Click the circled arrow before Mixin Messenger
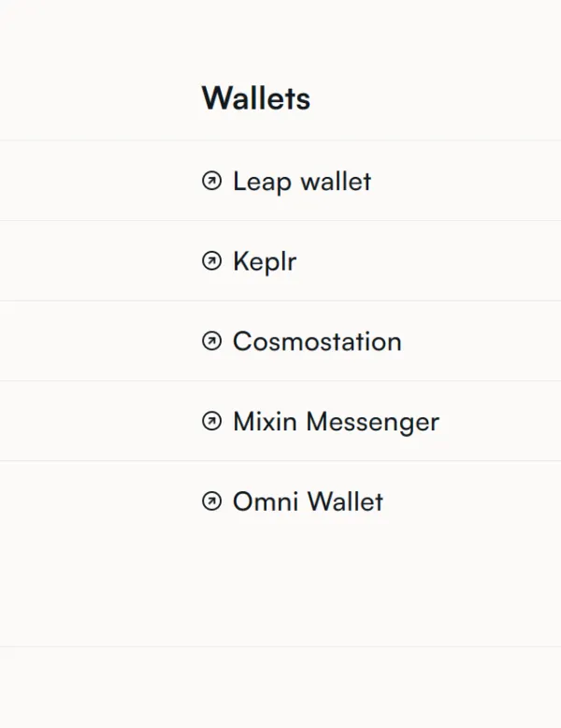 coord(211,421)
